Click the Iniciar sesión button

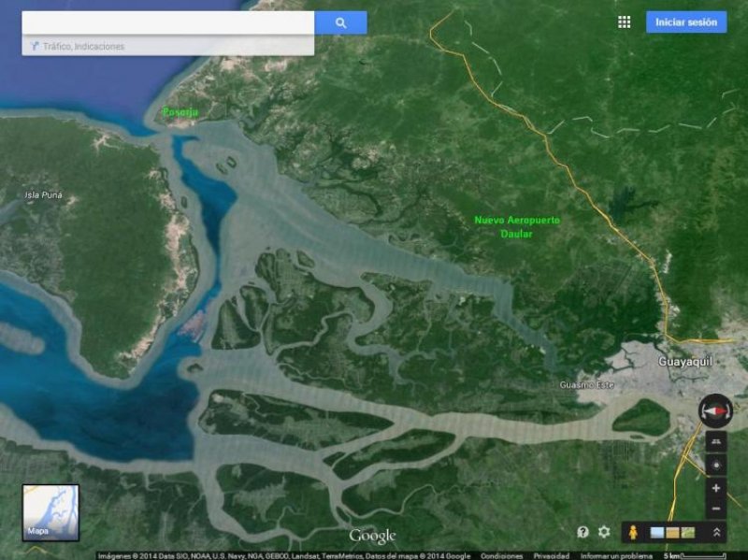(x=686, y=22)
